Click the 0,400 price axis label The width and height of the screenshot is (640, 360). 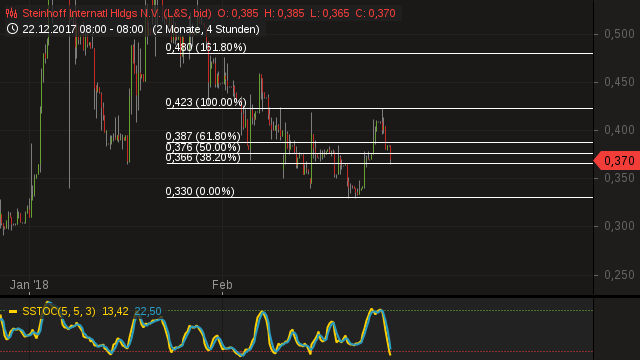coord(619,130)
